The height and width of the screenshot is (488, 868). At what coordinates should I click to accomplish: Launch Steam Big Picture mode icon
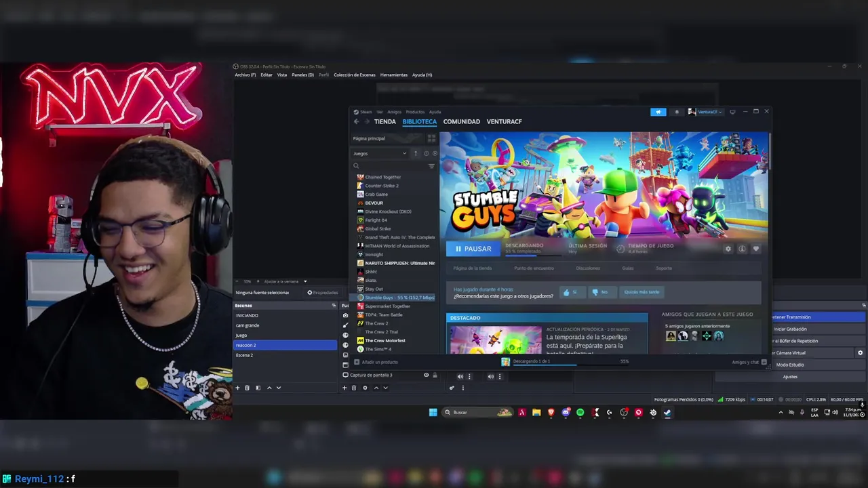732,112
